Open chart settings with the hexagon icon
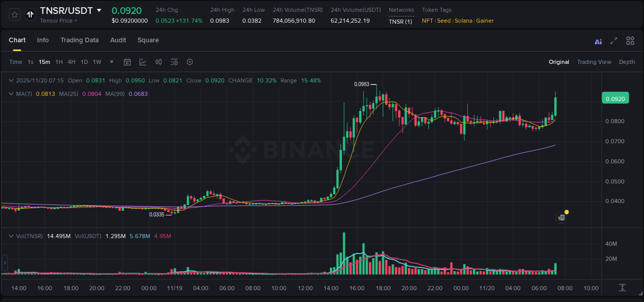The width and height of the screenshot is (644, 302). pos(190,62)
